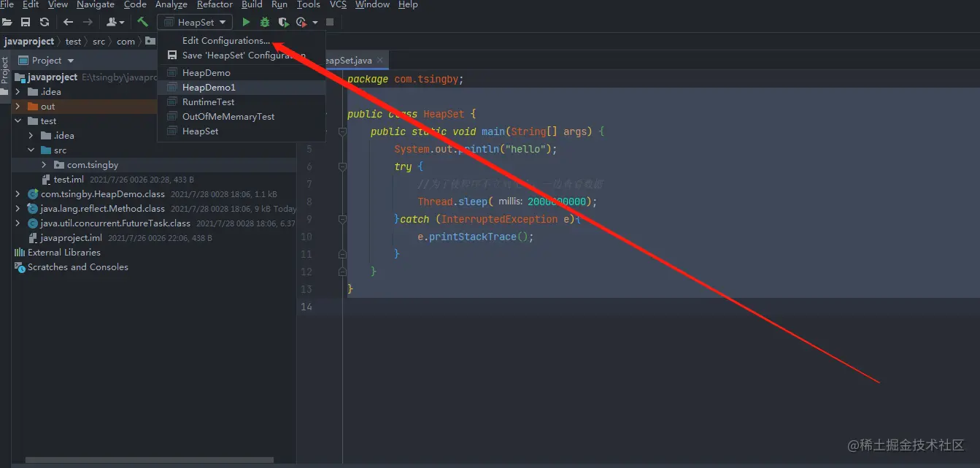Click the gray Stop square icon
This screenshot has height=468, width=980.
pyautogui.click(x=330, y=23)
